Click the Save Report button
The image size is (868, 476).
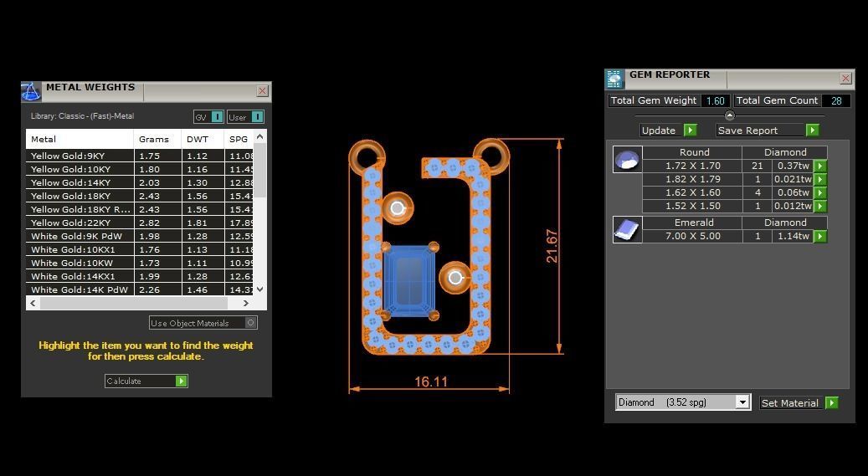click(x=768, y=130)
